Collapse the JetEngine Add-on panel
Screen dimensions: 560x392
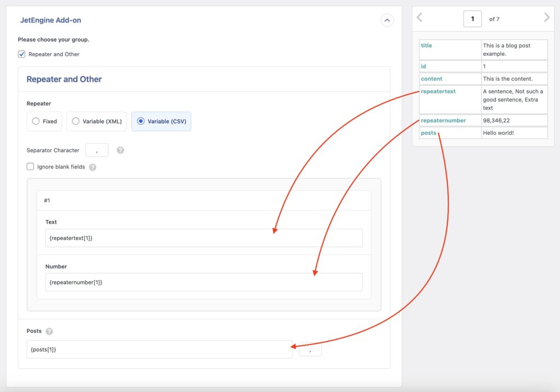pos(387,21)
